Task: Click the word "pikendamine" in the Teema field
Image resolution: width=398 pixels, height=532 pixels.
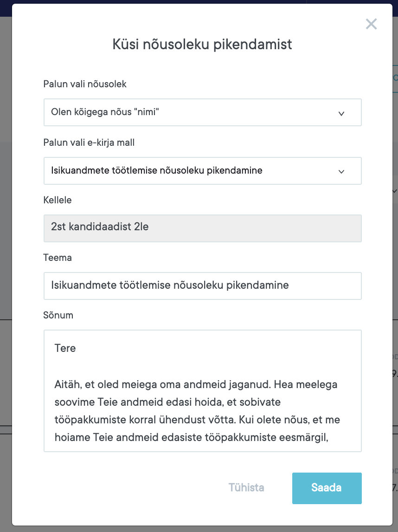Action: pyautogui.click(x=257, y=285)
